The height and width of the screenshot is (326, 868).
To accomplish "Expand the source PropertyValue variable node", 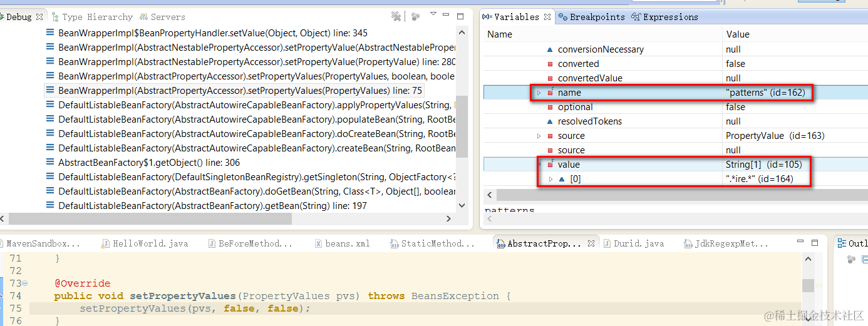I will (x=539, y=136).
